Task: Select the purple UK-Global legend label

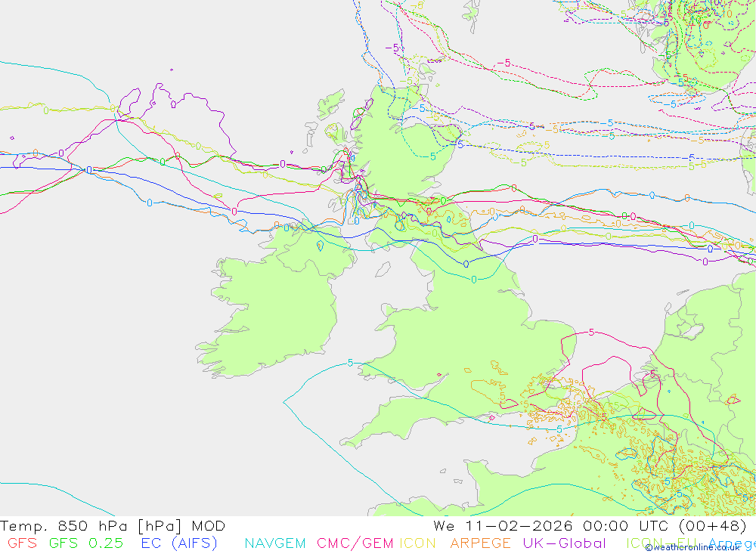Action: tap(564, 543)
